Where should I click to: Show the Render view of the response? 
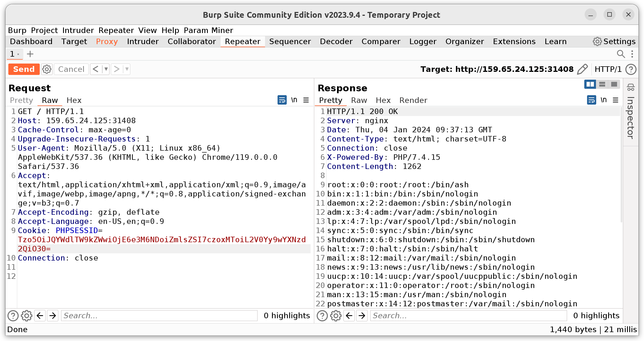coord(413,100)
